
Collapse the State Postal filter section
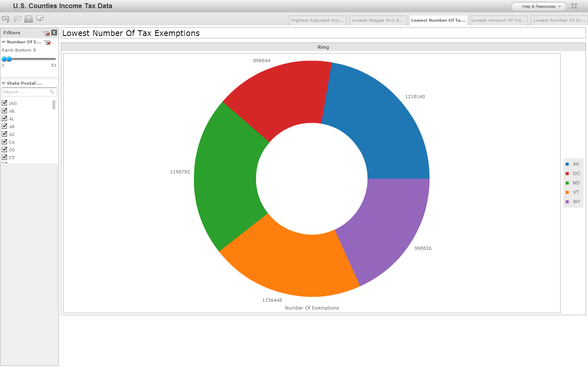tap(3, 83)
